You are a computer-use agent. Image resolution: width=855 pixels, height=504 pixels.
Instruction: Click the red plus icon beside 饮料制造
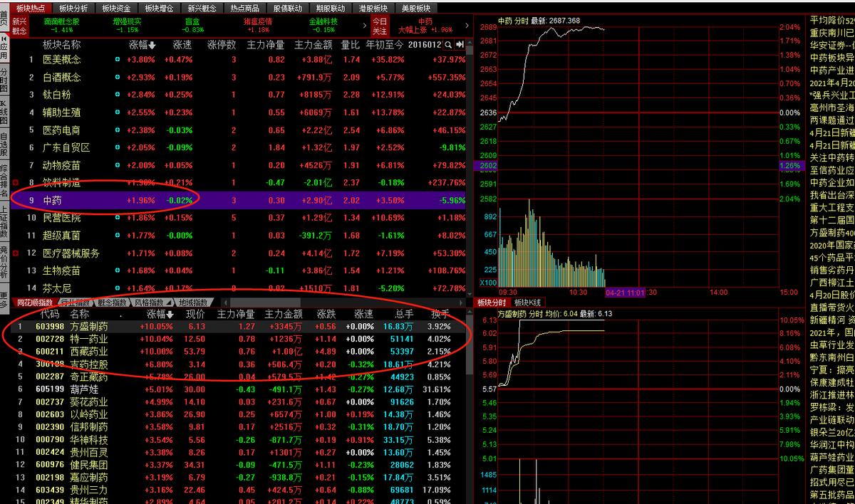(16, 183)
